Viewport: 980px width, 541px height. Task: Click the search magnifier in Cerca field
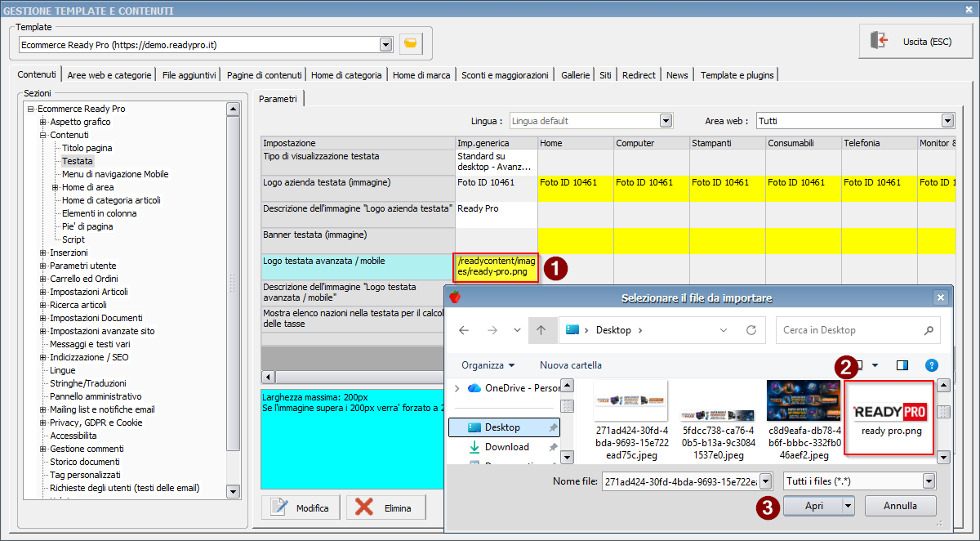929,330
